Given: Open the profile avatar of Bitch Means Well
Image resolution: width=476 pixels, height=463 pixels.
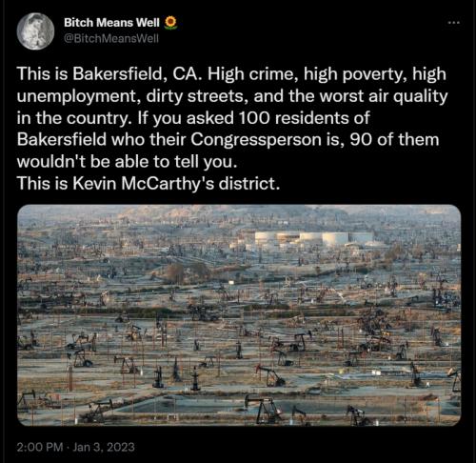Looking at the screenshot, I should click(x=35, y=31).
